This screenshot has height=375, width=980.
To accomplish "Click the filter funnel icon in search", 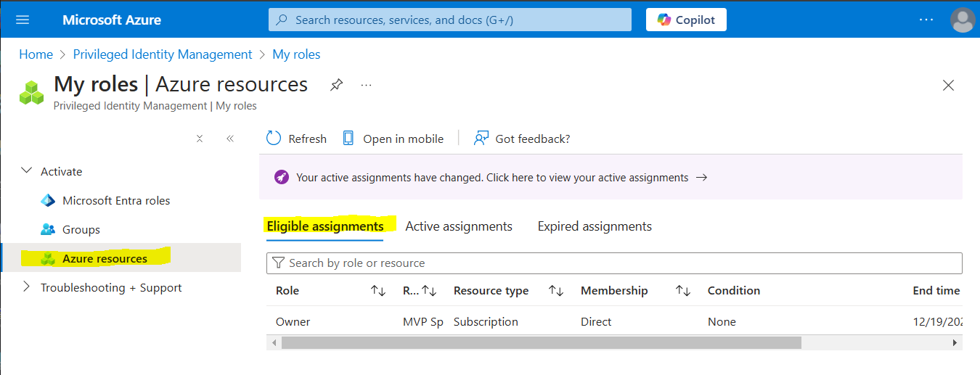I will point(278,263).
